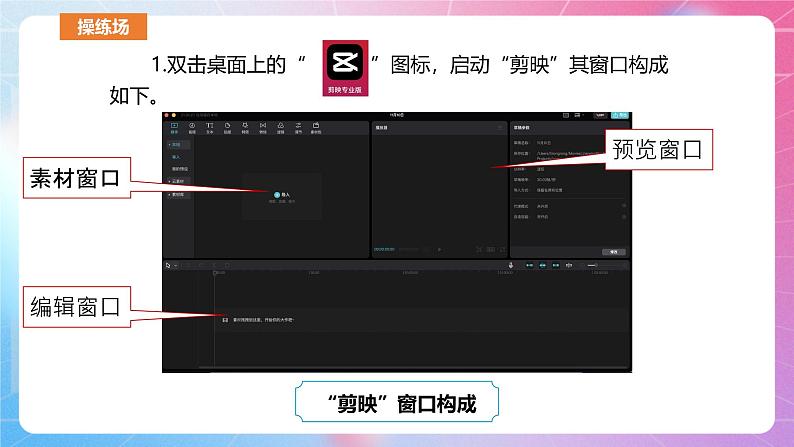Open the 媒体 media tab
Viewport: 794px width, 447px height.
click(174, 128)
